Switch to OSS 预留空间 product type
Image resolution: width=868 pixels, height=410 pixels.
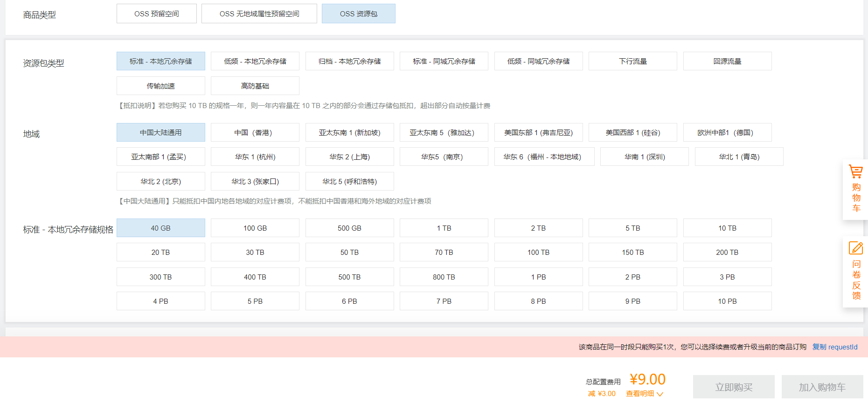point(156,14)
